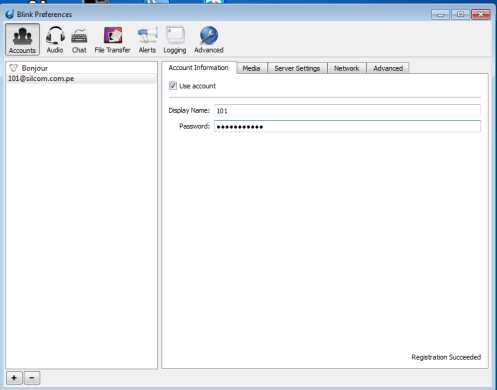
Task: Open the Alerts megaphone icon
Action: 147,35
